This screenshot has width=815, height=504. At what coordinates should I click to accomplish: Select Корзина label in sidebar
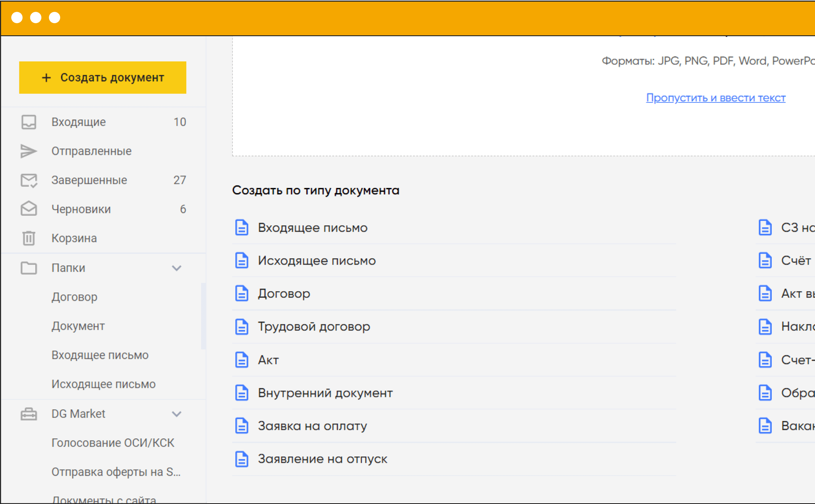tap(74, 238)
